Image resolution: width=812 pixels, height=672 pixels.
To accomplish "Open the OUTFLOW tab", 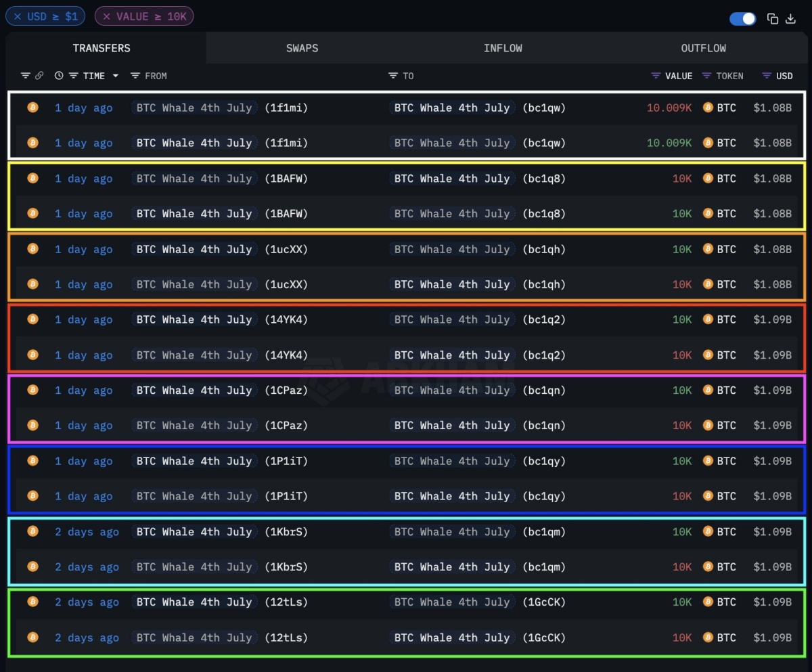I will click(703, 48).
